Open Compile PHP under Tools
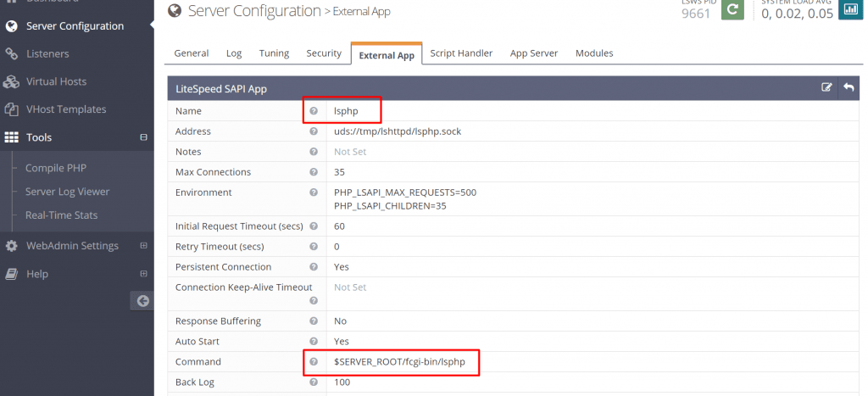 pyautogui.click(x=56, y=168)
